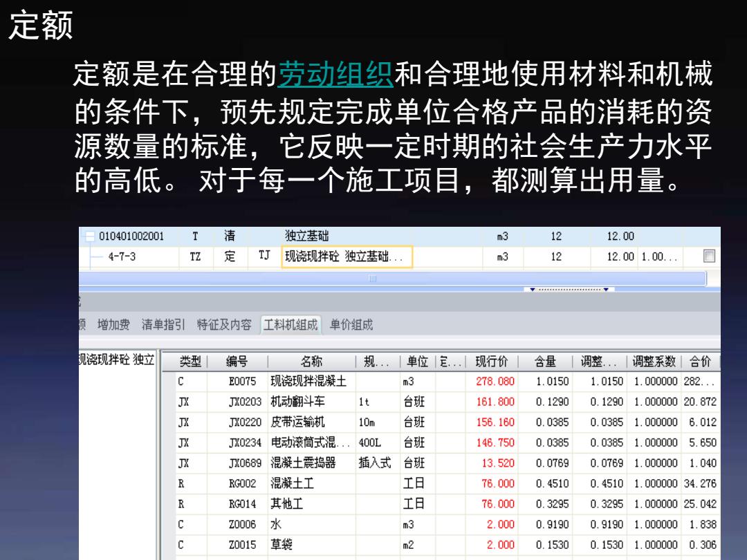Image resolution: width=747 pixels, height=560 pixels.
Task: Toggle checkbox in the 4-7-3 row
Action: (x=709, y=256)
